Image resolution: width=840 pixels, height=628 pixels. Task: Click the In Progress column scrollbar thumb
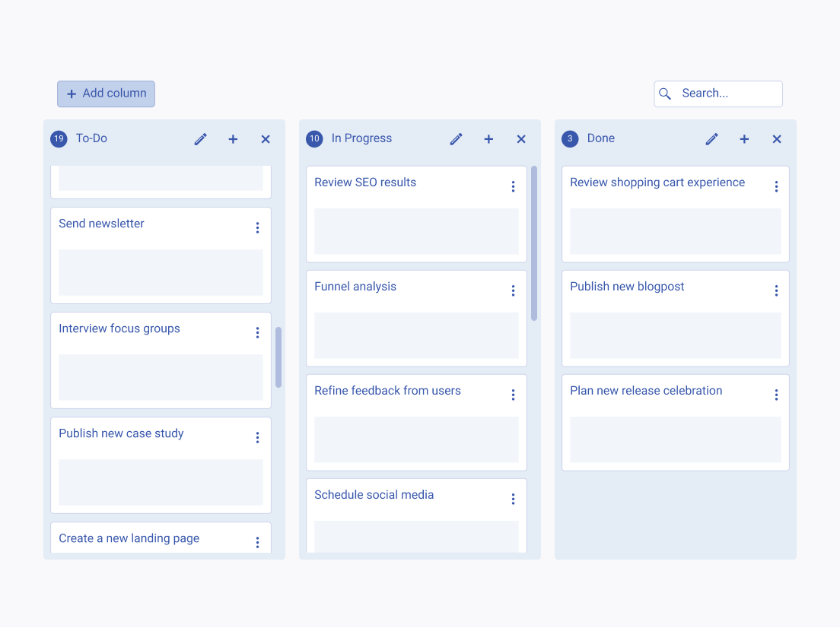(534, 243)
